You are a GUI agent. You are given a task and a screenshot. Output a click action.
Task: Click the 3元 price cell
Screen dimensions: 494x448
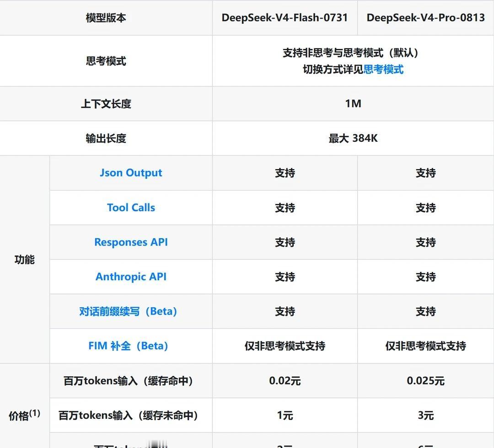point(426,415)
